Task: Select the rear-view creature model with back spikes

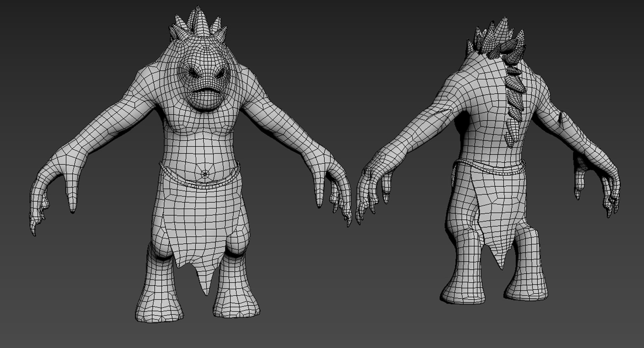Action: click(x=488, y=161)
